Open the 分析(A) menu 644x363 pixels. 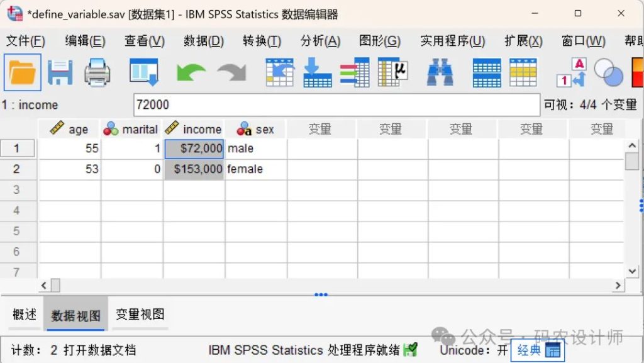coord(320,42)
